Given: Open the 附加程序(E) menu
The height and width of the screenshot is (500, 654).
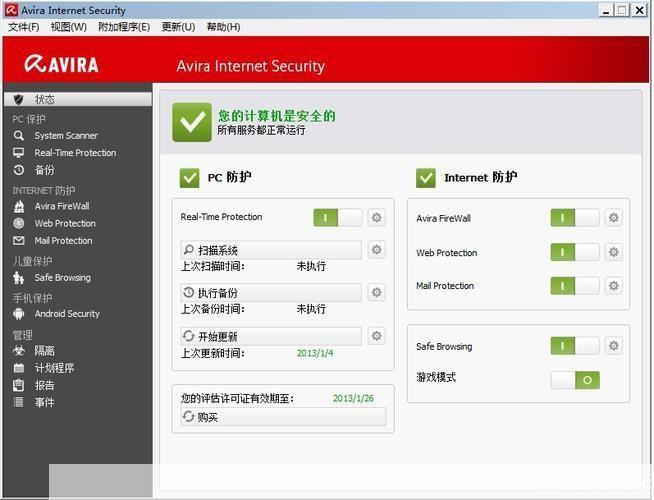Looking at the screenshot, I should 124,27.
